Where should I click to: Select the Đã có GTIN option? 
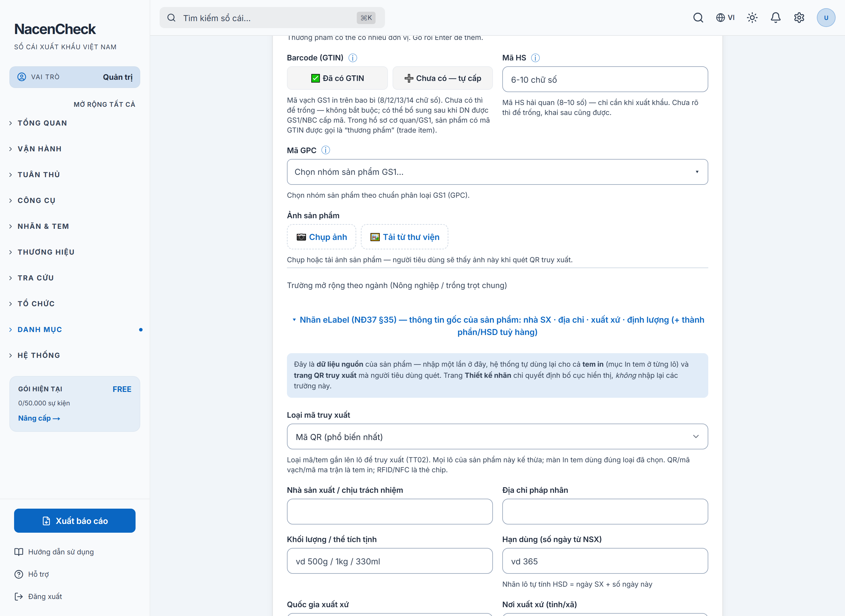coord(337,78)
